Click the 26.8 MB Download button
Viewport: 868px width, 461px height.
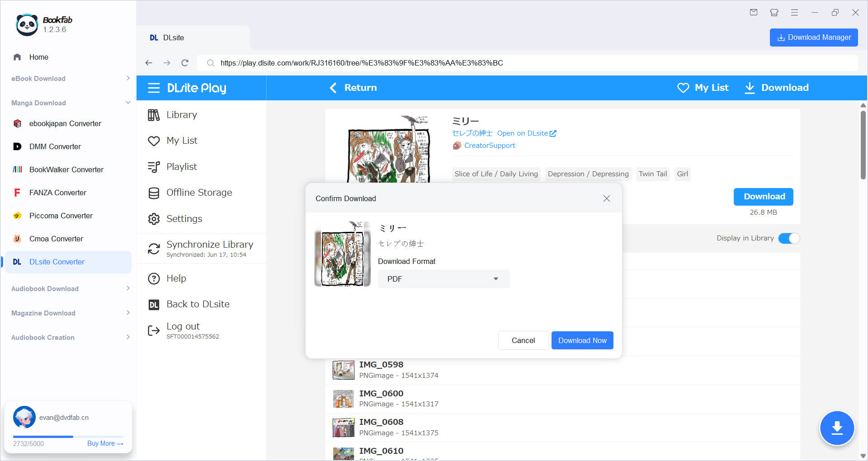click(x=763, y=197)
